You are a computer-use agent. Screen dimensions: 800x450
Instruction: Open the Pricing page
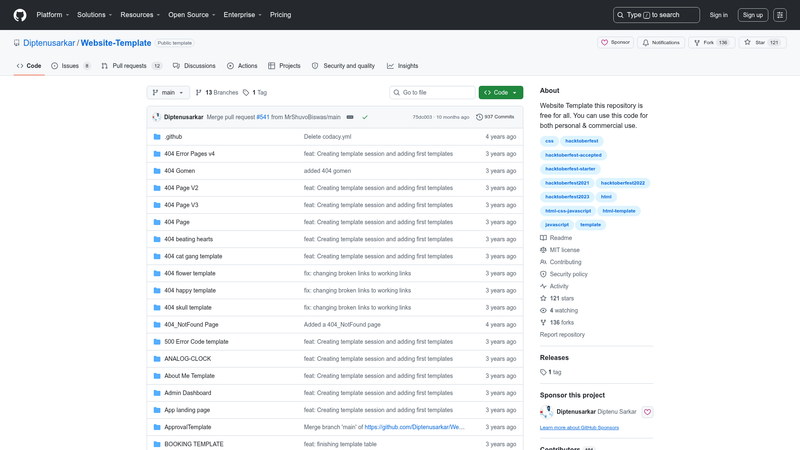pos(281,15)
